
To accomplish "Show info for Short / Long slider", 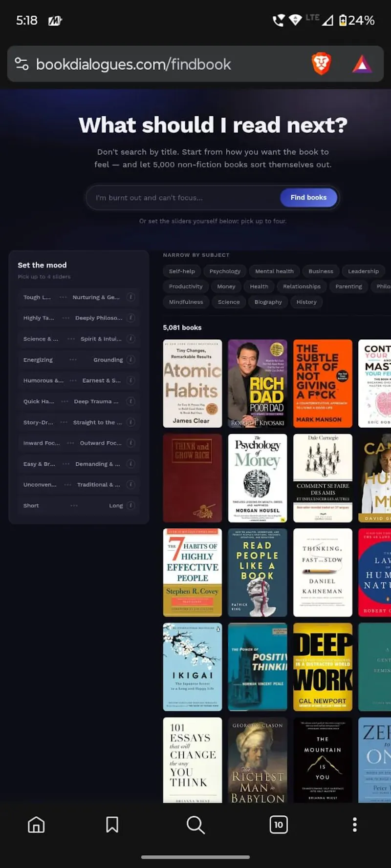I will tap(130, 505).
